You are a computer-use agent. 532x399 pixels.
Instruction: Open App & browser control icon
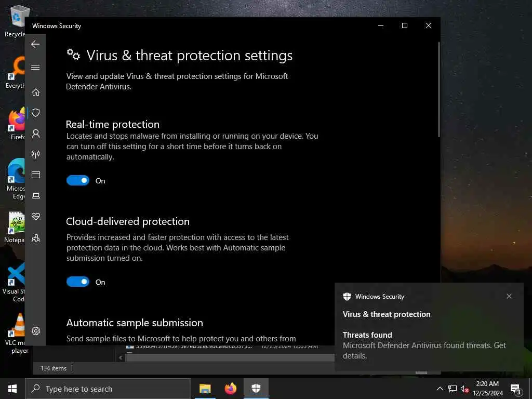pyautogui.click(x=36, y=175)
